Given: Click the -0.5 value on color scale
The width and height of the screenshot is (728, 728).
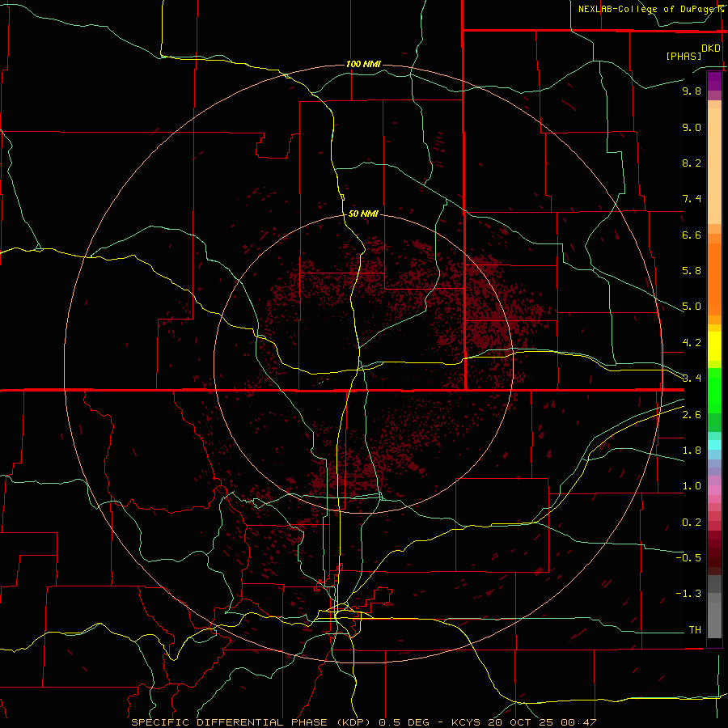Looking at the screenshot, I should click(x=688, y=558).
